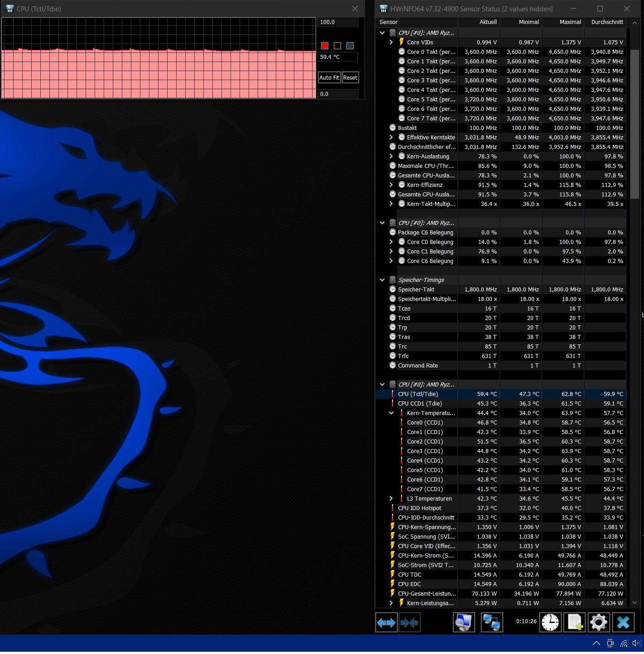
Task: Click the lightning icon beside CPU EDC
Action: point(393,584)
